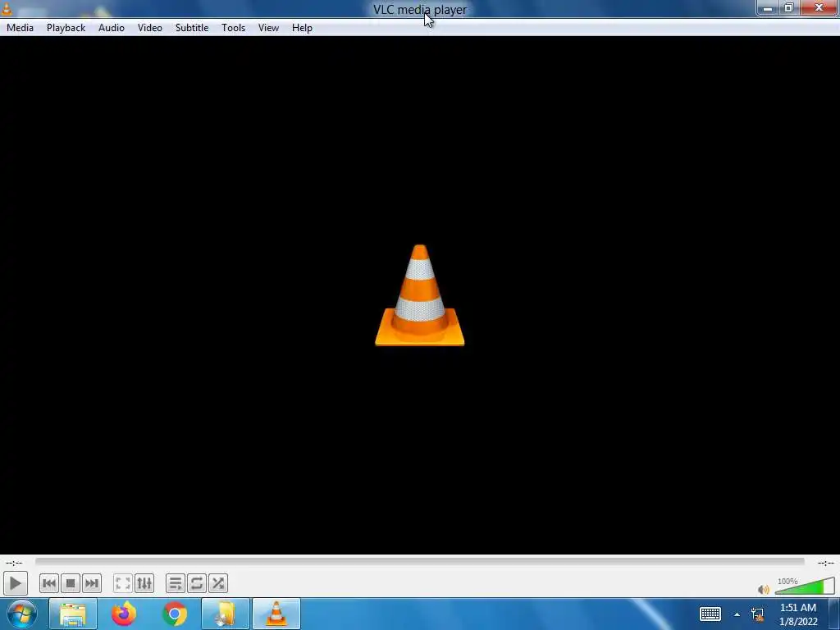Restore down the VLC window
The height and width of the screenshot is (630, 840).
(x=788, y=8)
